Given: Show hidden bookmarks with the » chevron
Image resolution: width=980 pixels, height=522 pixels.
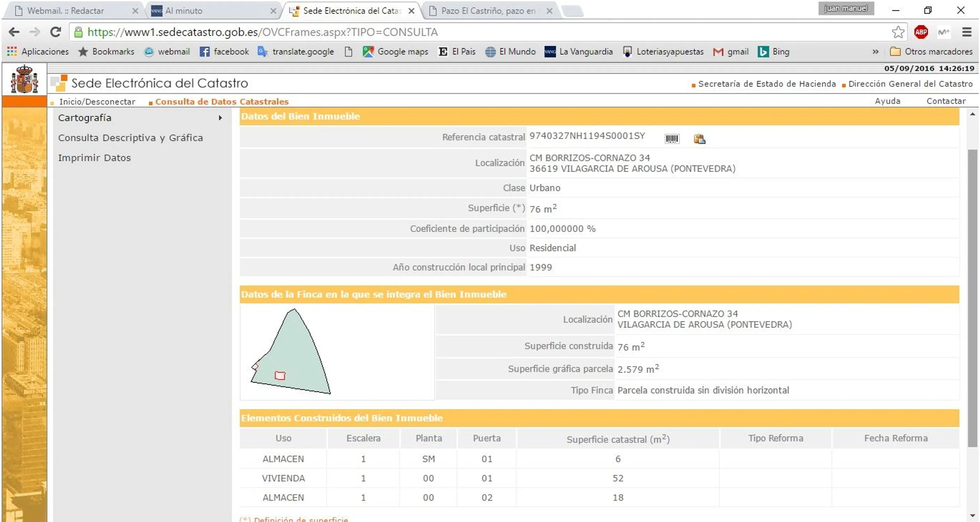Looking at the screenshot, I should 875,52.
